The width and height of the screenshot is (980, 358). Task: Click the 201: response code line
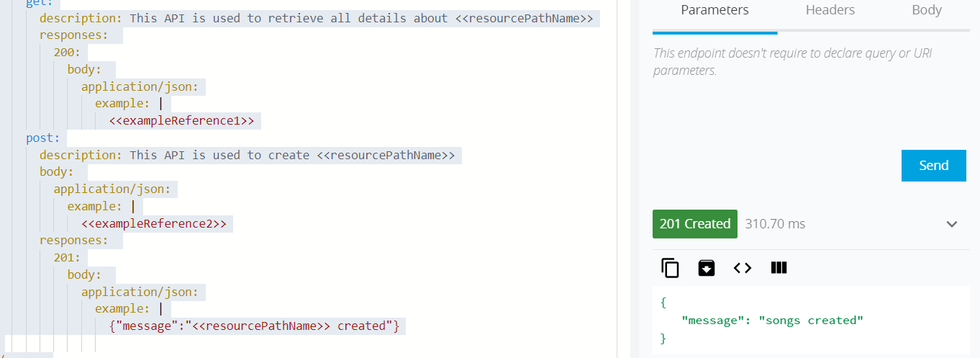tap(64, 258)
